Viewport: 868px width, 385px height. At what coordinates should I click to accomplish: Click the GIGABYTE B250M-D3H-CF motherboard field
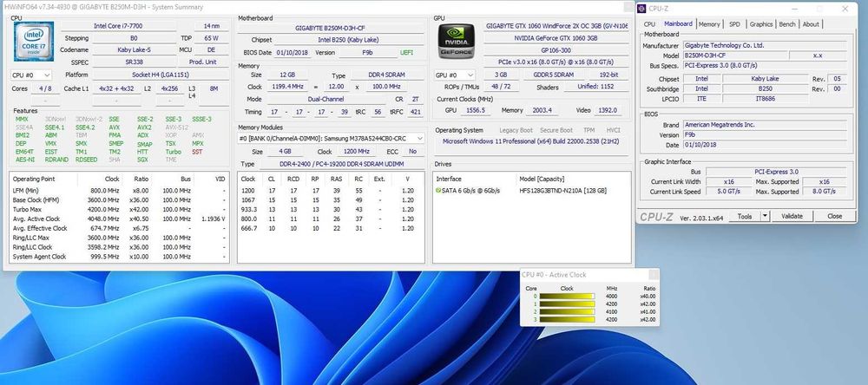[330, 29]
